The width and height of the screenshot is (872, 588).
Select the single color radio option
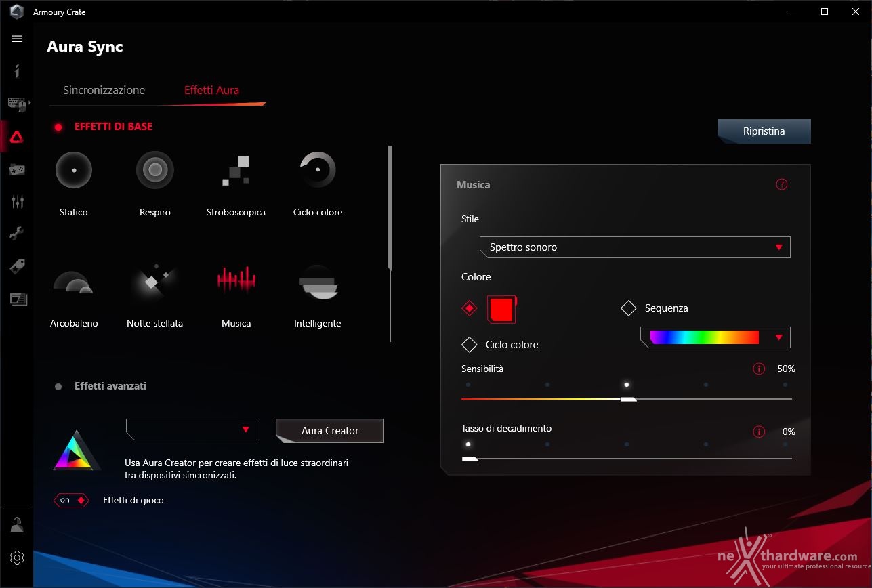[470, 308]
